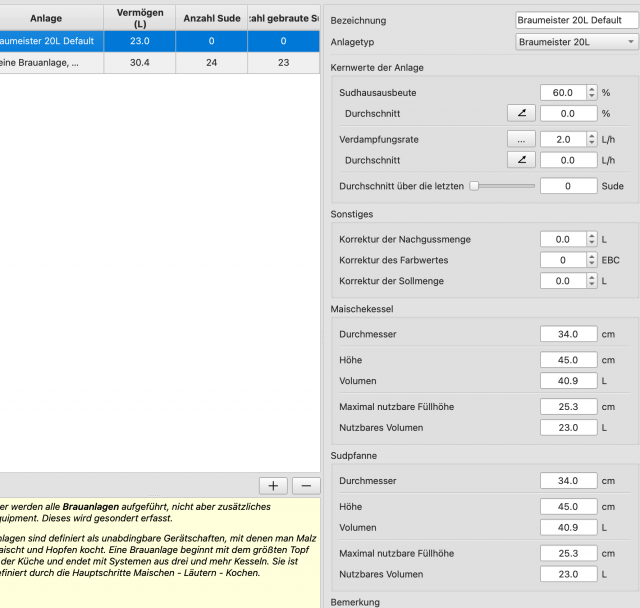Select the Braumeister 20L Default row
The image size is (640, 608).
tap(160, 41)
